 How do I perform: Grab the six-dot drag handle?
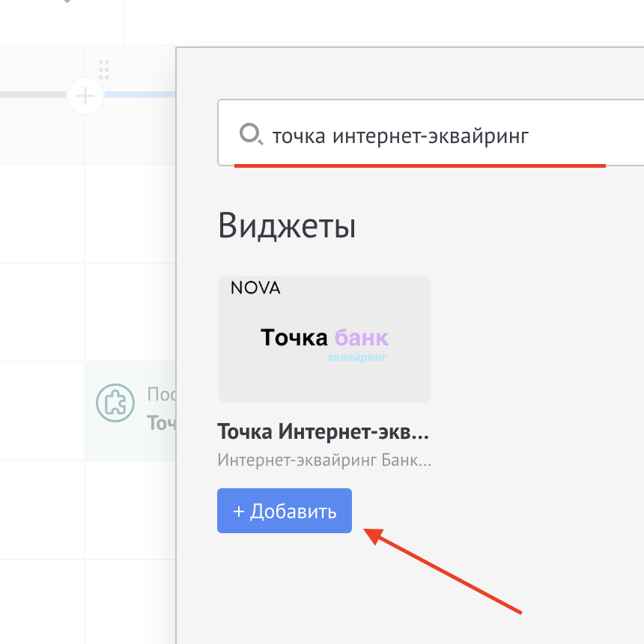pos(104,69)
